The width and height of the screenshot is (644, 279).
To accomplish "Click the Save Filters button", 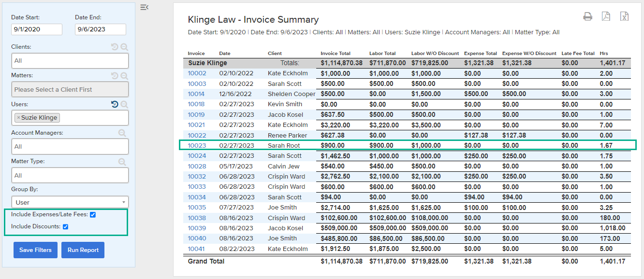I will 35,250.
